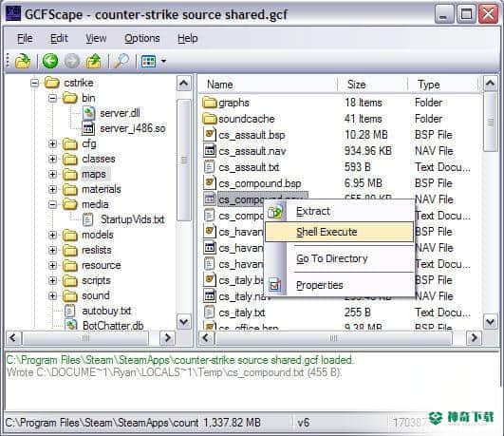The image size is (504, 436).
Task: Click the graphs folder icon in list
Action: click(210, 103)
